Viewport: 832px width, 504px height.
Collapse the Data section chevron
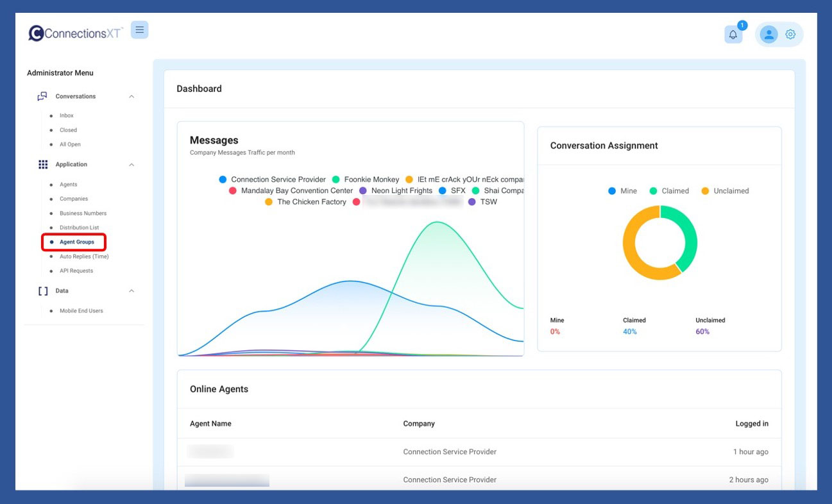132,291
